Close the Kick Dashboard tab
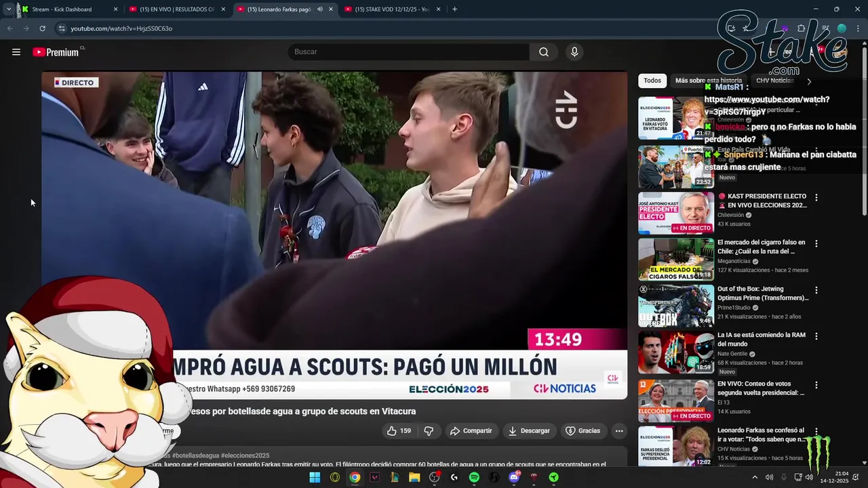This screenshot has height=488, width=868. [x=115, y=9]
